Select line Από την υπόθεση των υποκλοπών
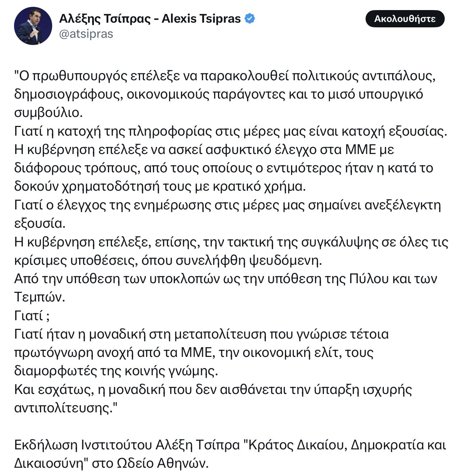Image resolution: width=462 pixels, height=476 pixels. tap(226, 279)
